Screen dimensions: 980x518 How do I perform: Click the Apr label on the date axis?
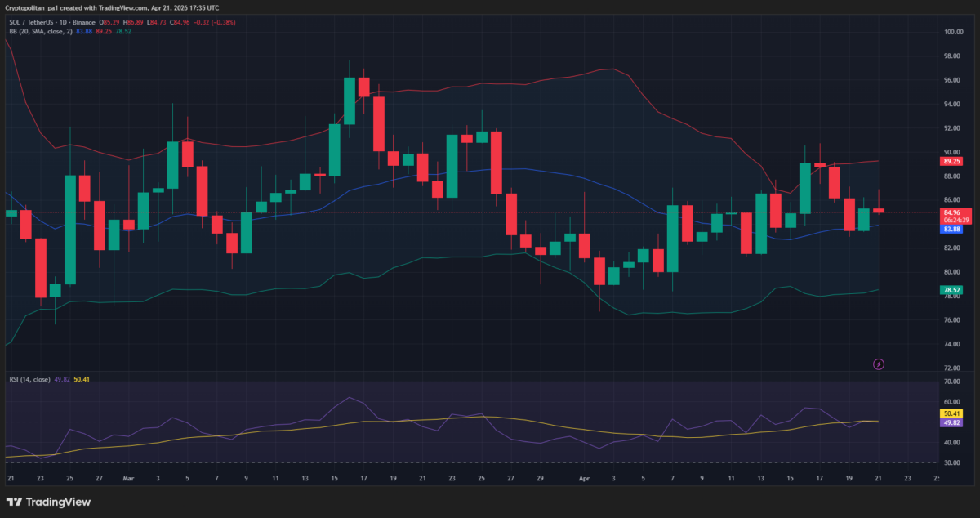[583, 478]
